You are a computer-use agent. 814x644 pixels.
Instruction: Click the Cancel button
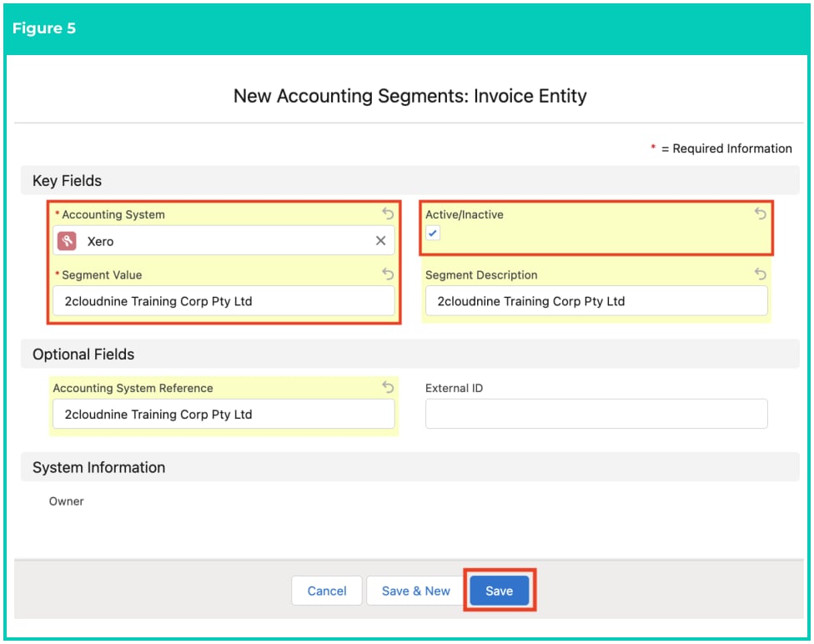327,591
